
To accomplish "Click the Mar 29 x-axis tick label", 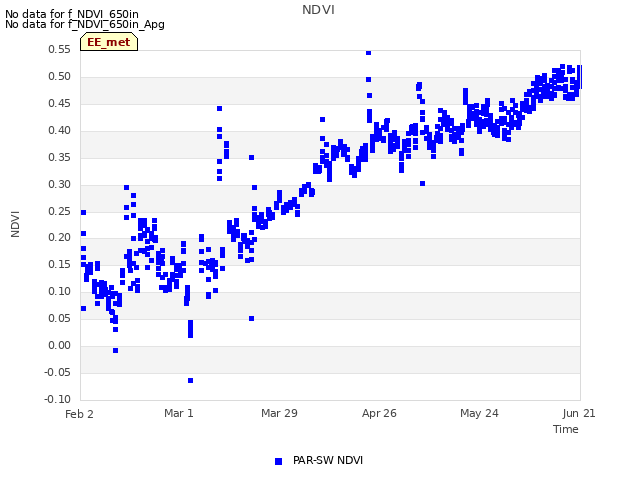I will pyautogui.click(x=279, y=413).
